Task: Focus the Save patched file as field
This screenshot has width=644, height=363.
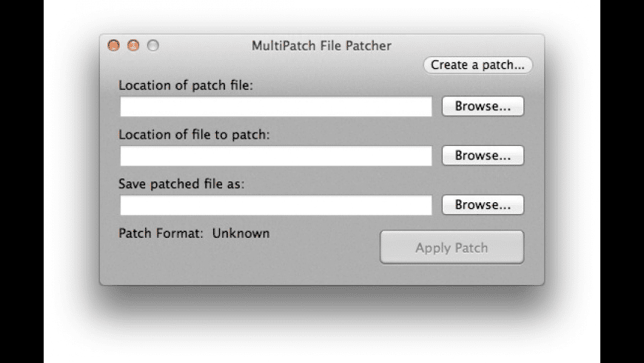Action: coord(276,205)
